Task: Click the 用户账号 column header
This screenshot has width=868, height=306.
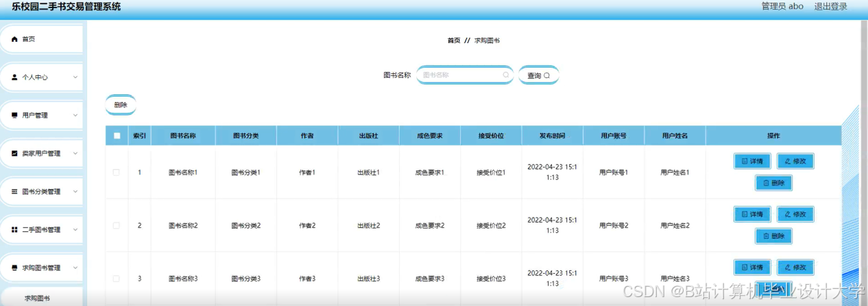Action: 614,136
